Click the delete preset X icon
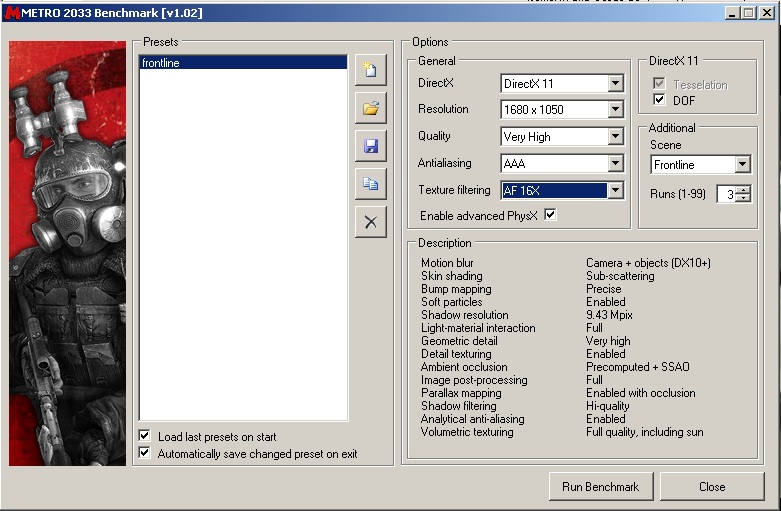The width and height of the screenshot is (781, 511). [370, 222]
